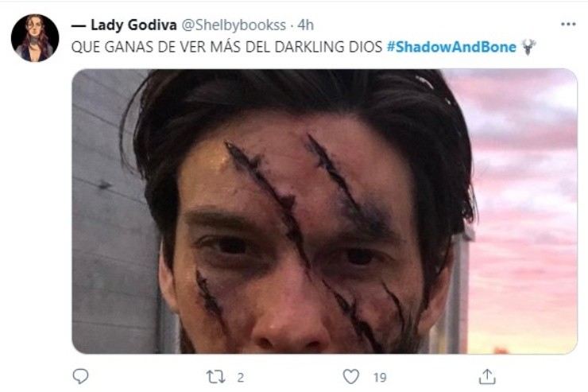
Task: Retweet using the retweet arrows icon
Action: tap(215, 375)
